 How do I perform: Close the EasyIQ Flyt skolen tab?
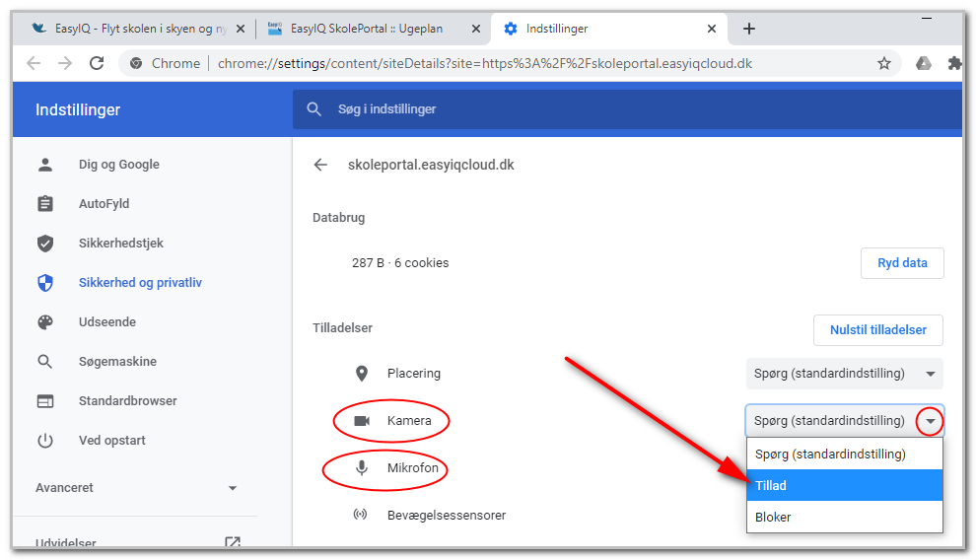(241, 29)
